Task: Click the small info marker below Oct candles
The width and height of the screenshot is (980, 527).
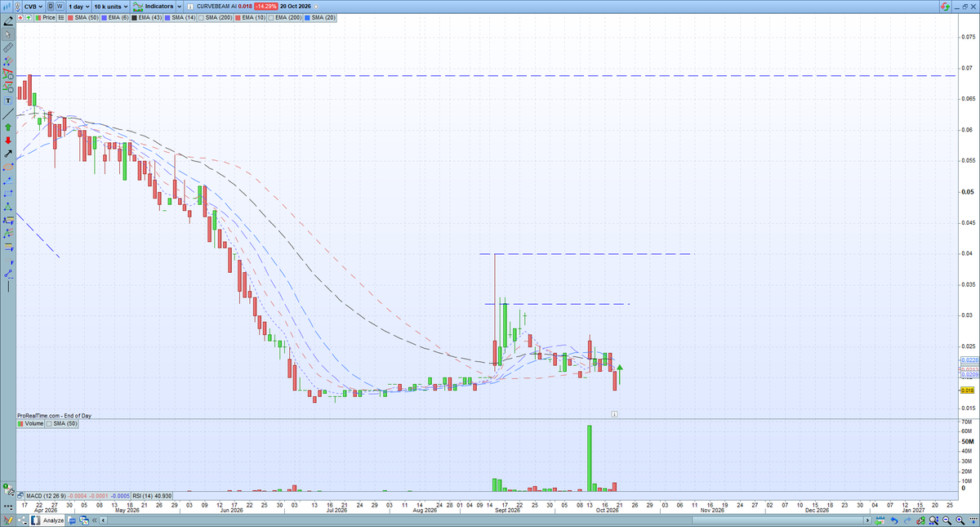Action: click(x=613, y=414)
